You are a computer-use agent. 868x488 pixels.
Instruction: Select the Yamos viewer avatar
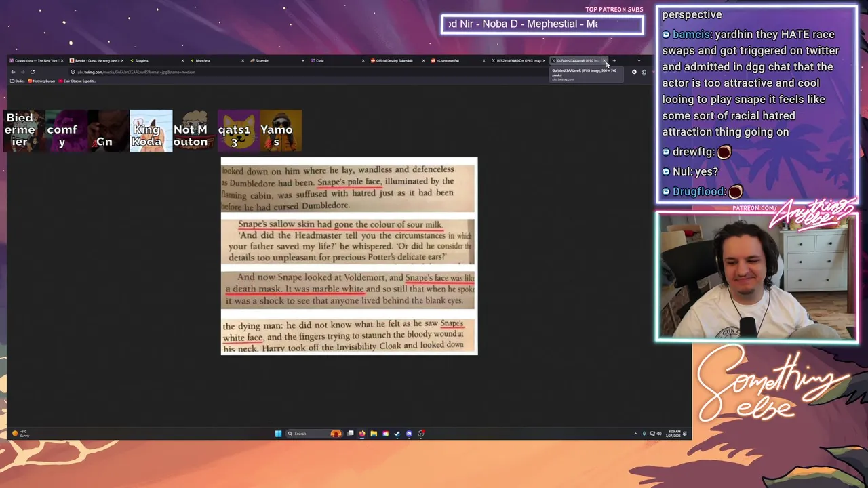pyautogui.click(x=280, y=130)
